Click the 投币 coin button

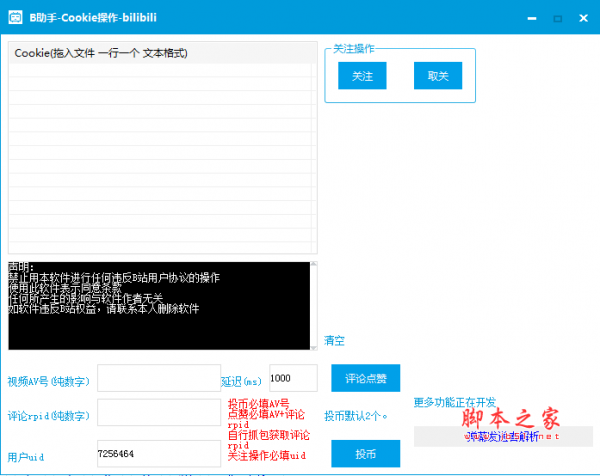(x=365, y=453)
